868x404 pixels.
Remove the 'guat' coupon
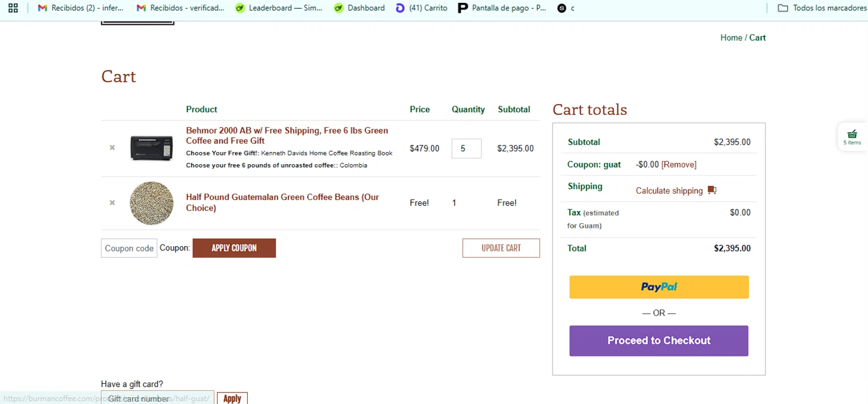(x=679, y=165)
